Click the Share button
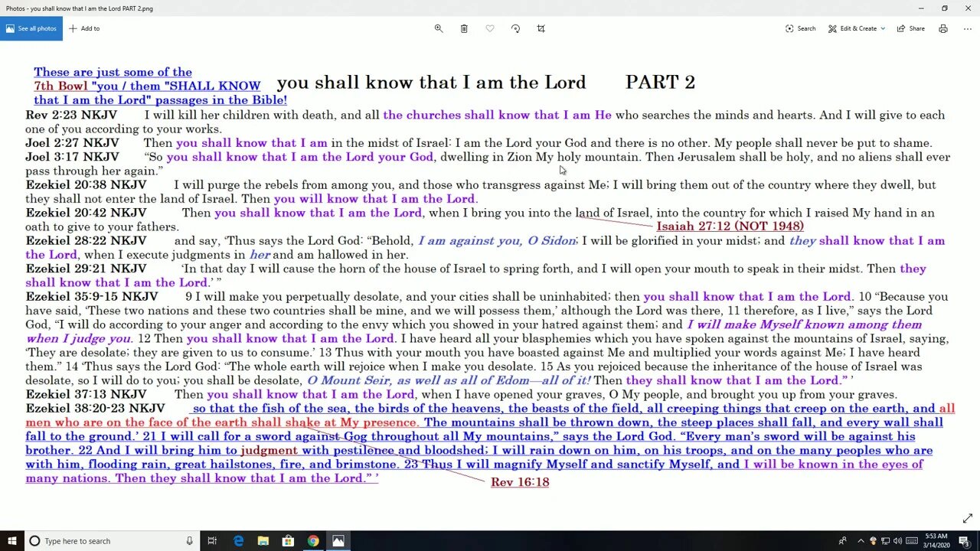This screenshot has width=980, height=551. 910,28
